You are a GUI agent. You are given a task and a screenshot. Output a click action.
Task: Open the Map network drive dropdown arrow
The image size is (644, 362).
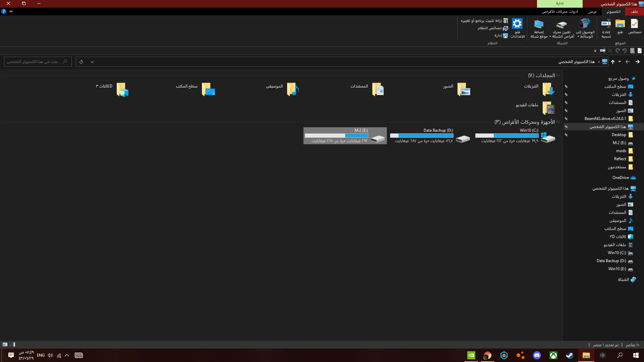[550, 37]
